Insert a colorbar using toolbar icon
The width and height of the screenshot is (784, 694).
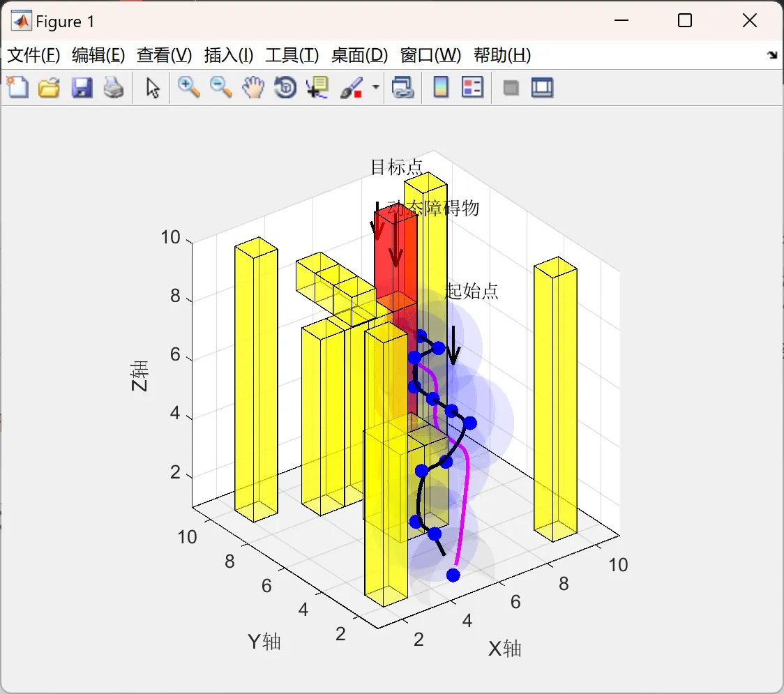(x=441, y=87)
